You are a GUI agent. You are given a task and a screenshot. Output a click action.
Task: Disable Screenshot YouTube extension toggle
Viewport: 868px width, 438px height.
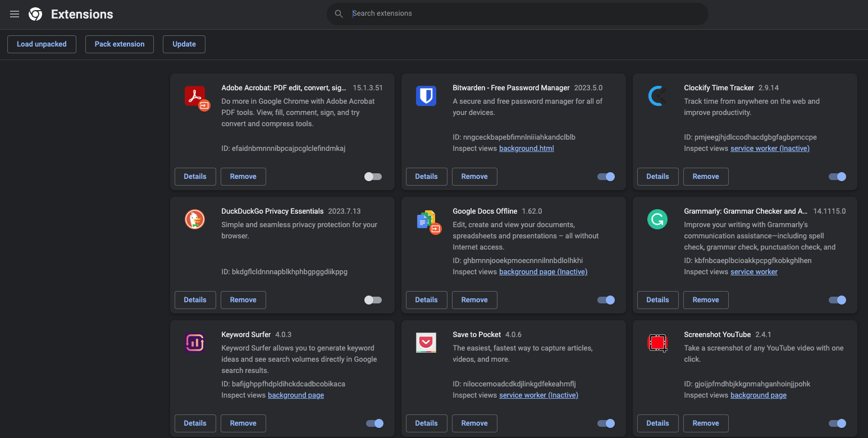[838, 423]
